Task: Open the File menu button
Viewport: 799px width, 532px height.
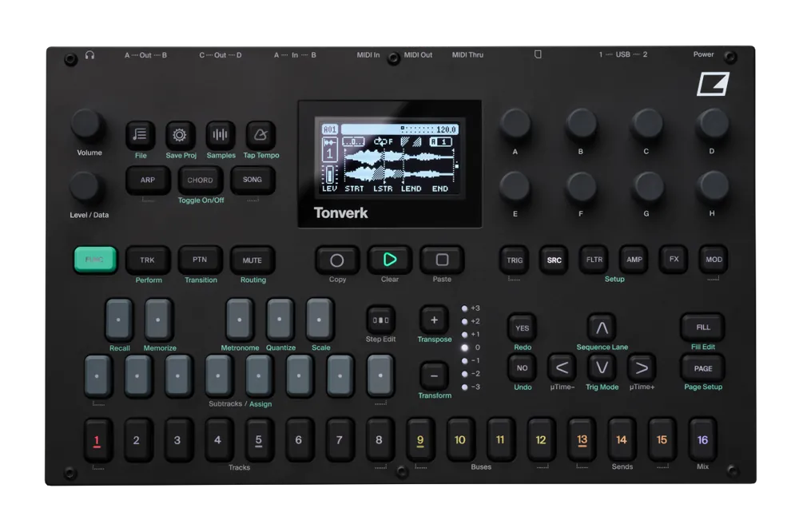Action: tap(140, 135)
